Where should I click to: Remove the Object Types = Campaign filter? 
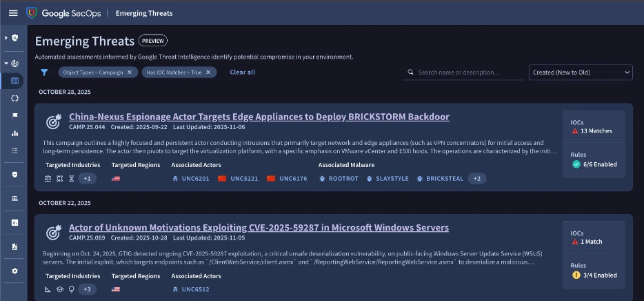(x=129, y=72)
